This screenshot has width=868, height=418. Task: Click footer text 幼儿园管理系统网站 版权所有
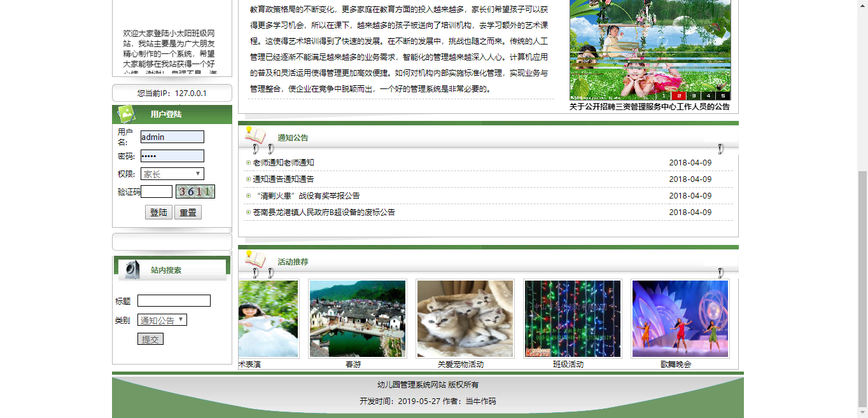(428, 385)
